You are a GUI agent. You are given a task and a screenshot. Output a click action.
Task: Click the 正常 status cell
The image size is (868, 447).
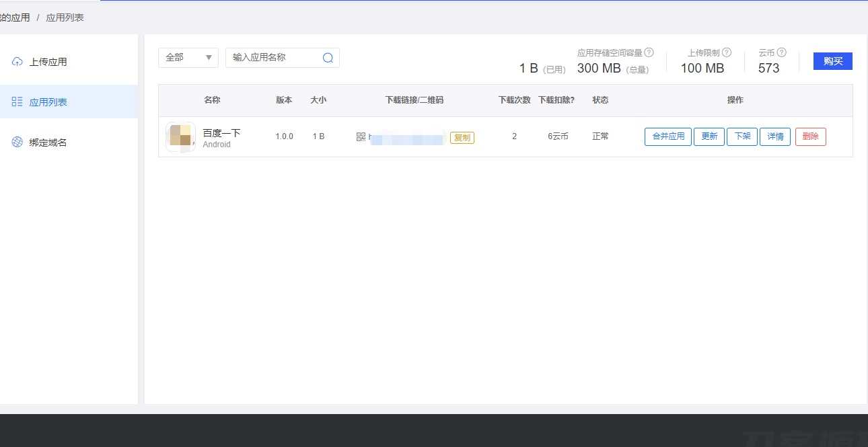coord(600,136)
